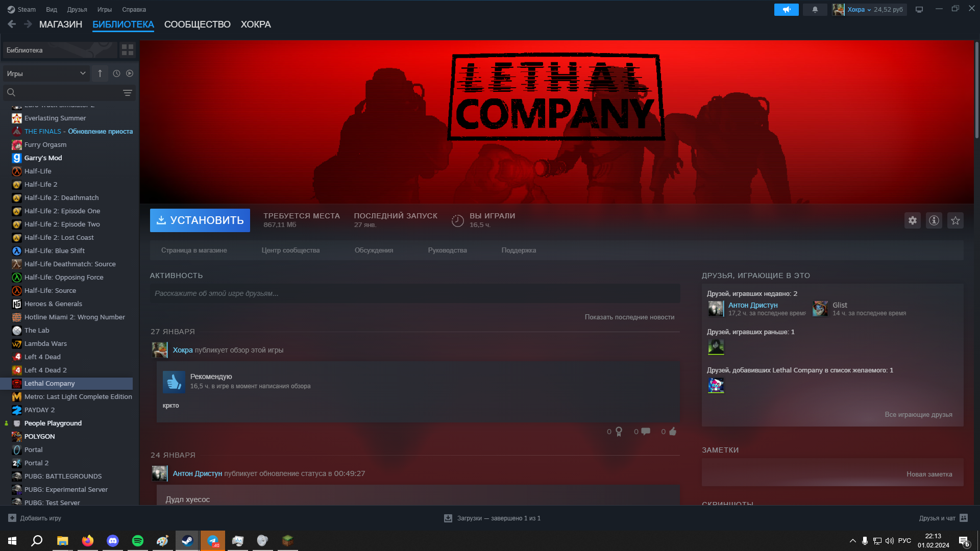
Task: Filter by ready-to-play icon
Action: point(130,73)
